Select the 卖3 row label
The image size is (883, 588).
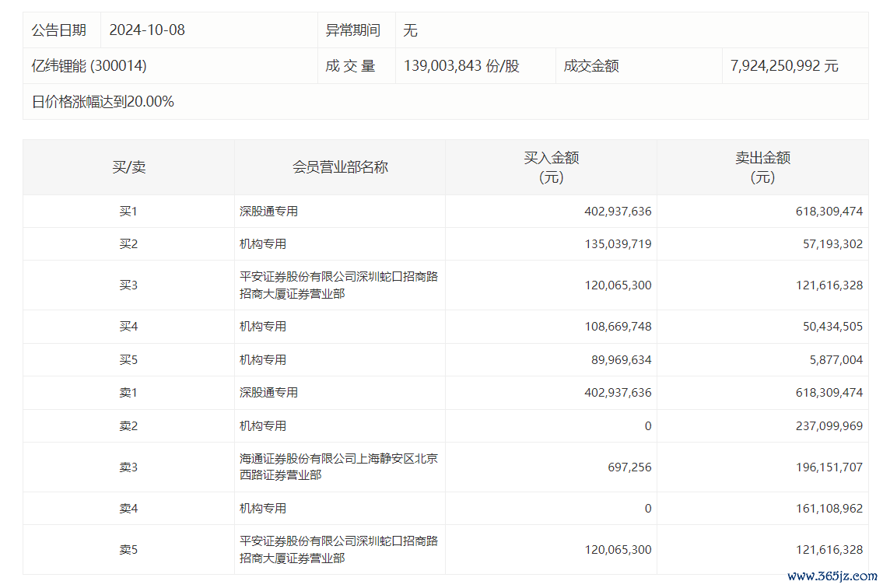tap(128, 467)
